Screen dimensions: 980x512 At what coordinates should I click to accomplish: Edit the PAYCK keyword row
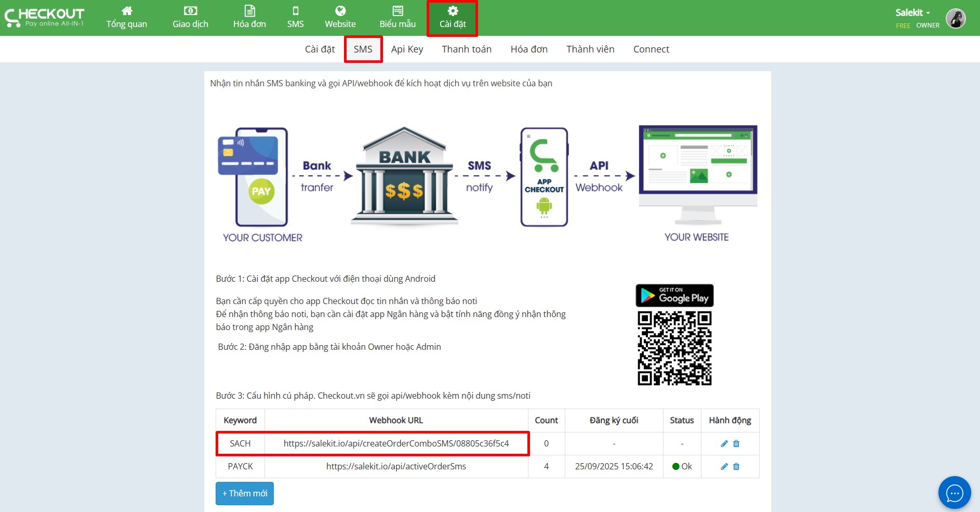pos(724,466)
